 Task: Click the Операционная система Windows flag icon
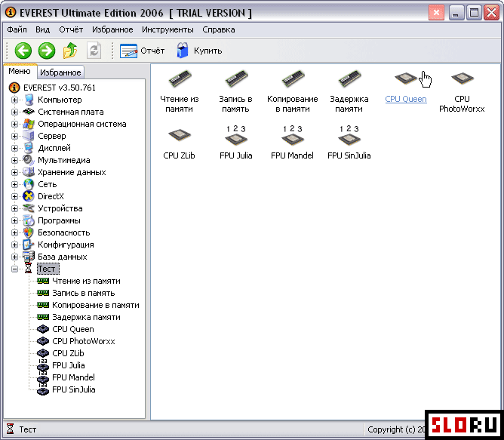[x=29, y=124]
